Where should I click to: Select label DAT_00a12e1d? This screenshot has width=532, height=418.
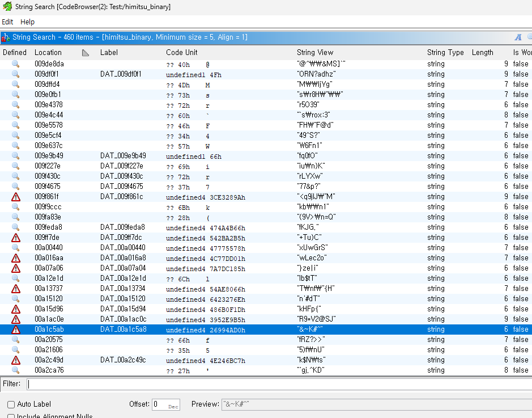pyautogui.click(x=122, y=278)
